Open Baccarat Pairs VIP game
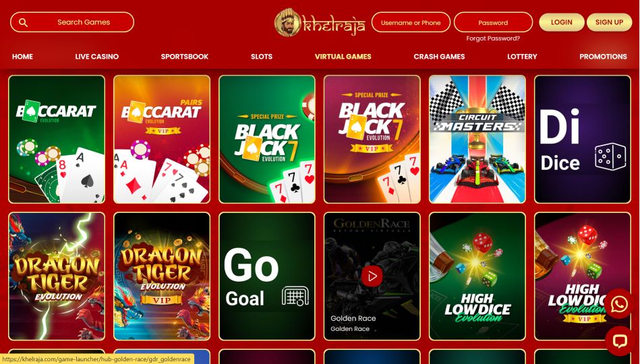The image size is (640, 364). 162,139
